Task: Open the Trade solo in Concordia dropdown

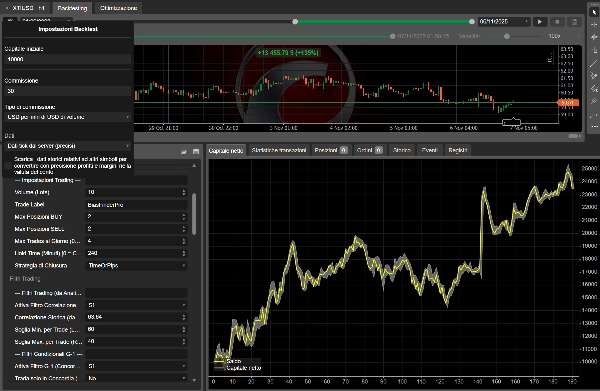Action: tap(136, 378)
